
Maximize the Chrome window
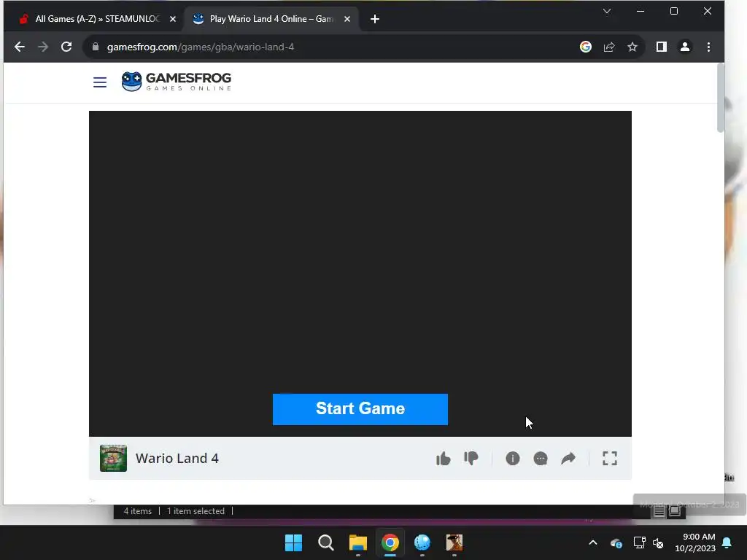pos(673,11)
